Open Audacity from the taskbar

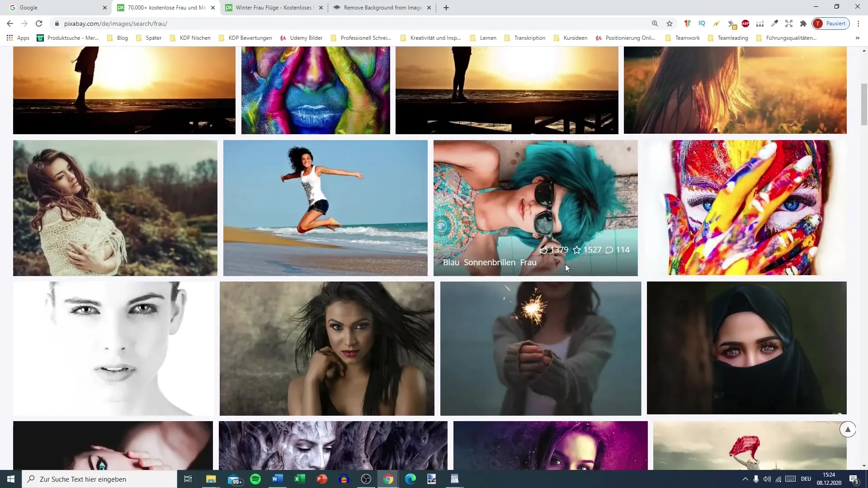(x=344, y=479)
